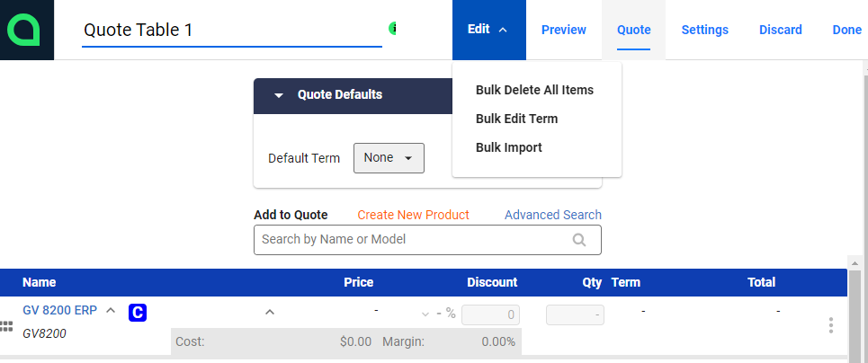This screenshot has height=363, width=868.
Task: Click the Add to Quote label
Action: click(x=291, y=215)
